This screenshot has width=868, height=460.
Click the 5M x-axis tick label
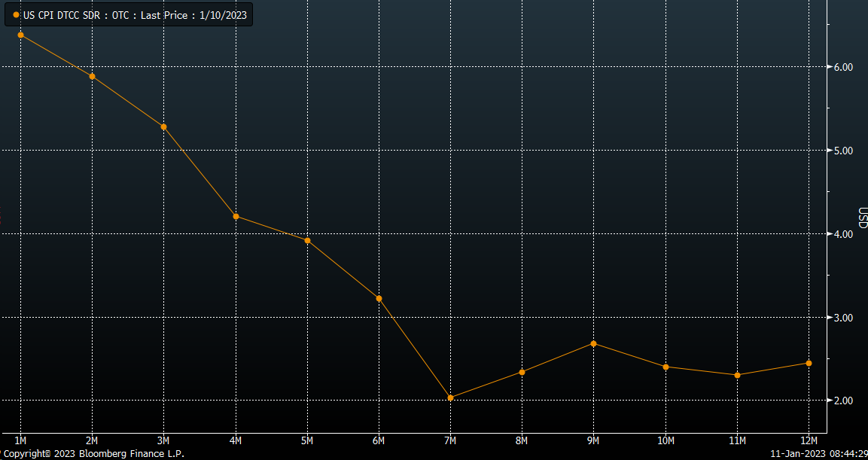tap(307, 440)
